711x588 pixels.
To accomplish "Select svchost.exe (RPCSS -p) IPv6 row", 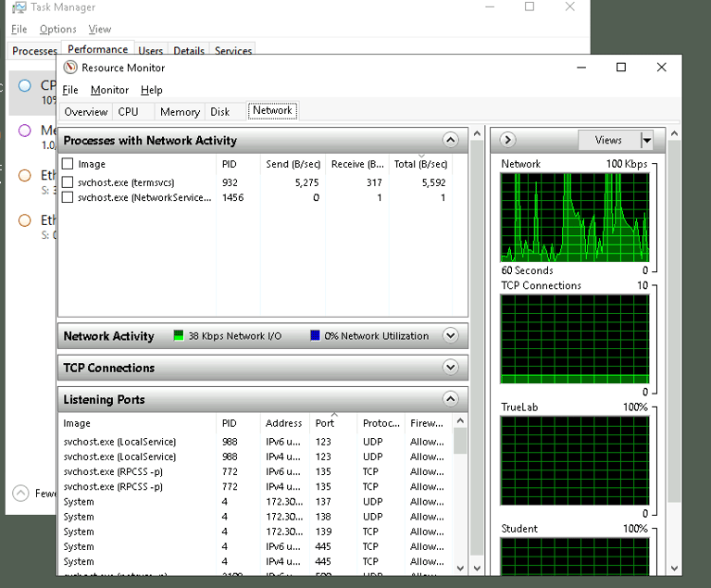I will point(256,471).
